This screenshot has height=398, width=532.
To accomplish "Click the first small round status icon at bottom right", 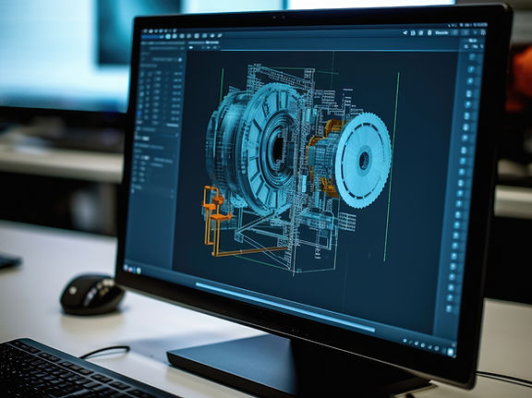I will click(x=405, y=341).
